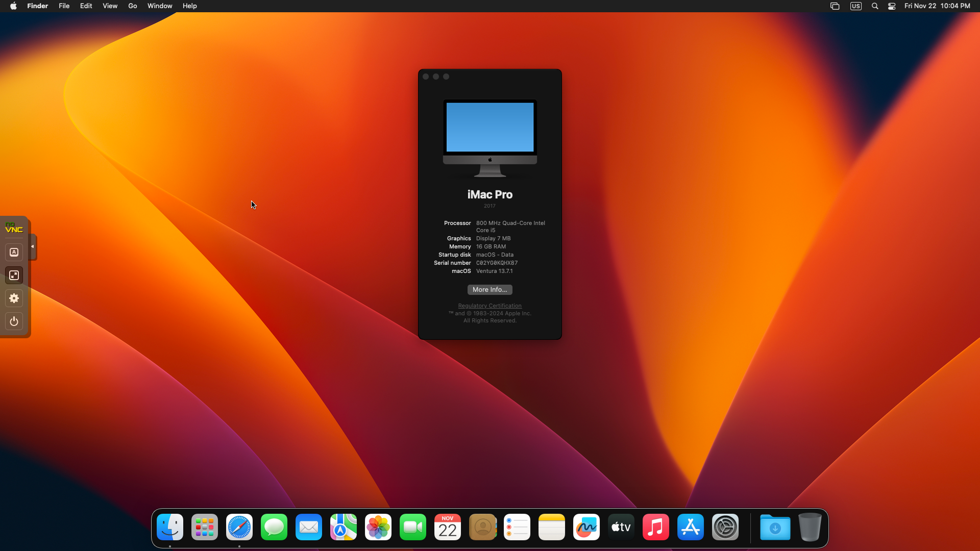Open the Go menu
Image resolution: width=980 pixels, height=551 pixels.
click(x=133, y=6)
